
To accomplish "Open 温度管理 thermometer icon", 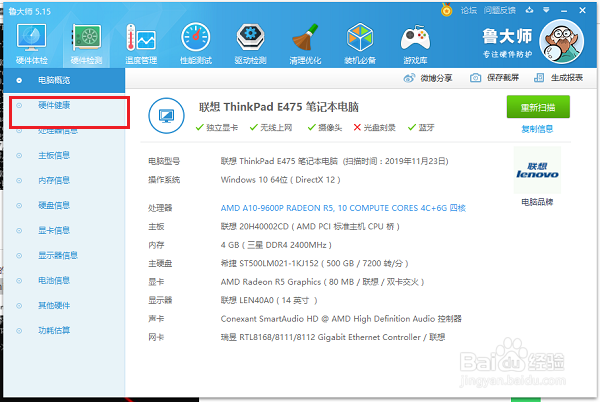I will tap(141, 44).
